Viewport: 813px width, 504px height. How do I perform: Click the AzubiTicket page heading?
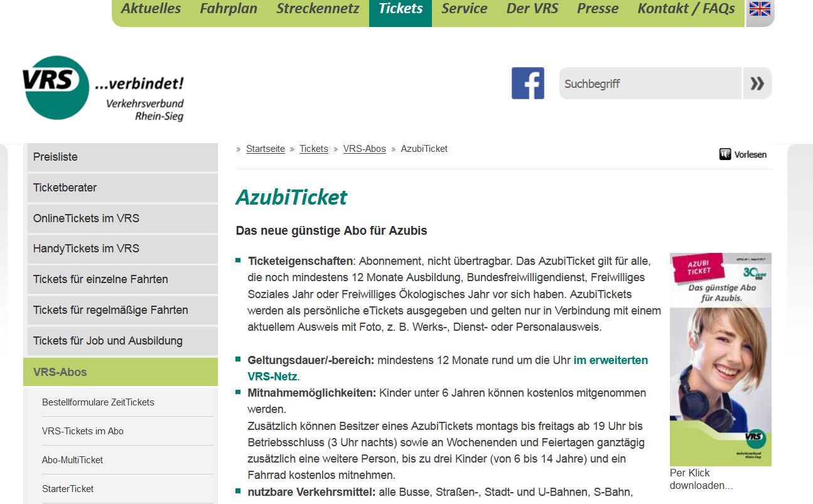[x=291, y=198]
